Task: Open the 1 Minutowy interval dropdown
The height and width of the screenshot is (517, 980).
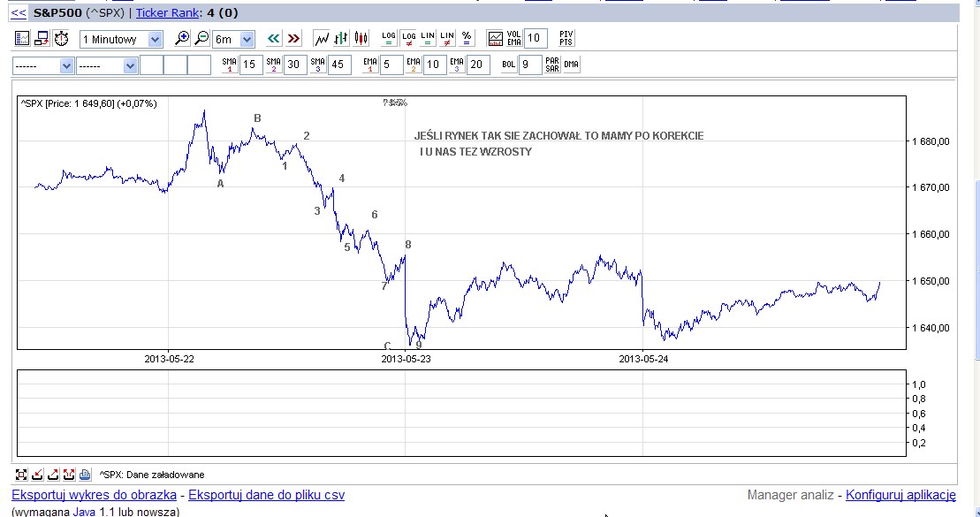Action: pyautogui.click(x=121, y=40)
